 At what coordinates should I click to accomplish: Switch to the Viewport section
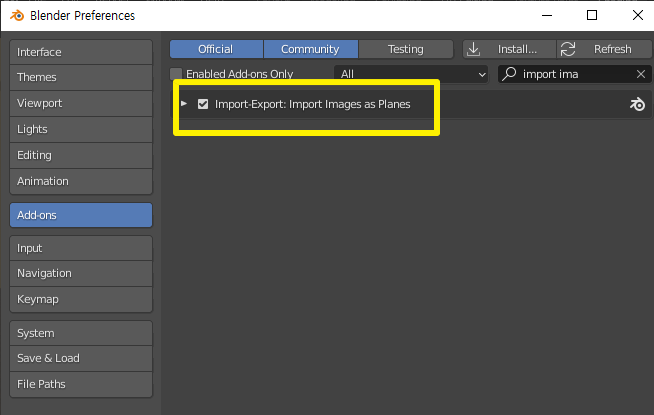(81, 103)
